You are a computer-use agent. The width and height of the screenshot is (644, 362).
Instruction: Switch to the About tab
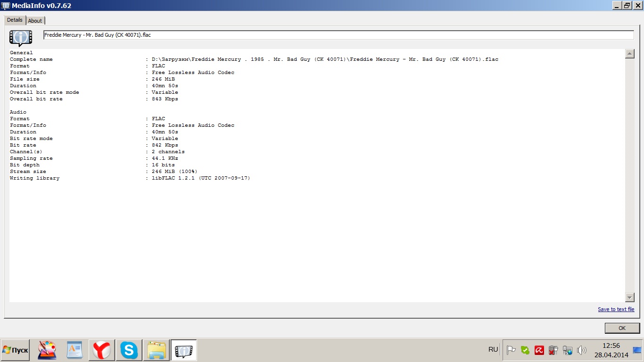point(35,21)
